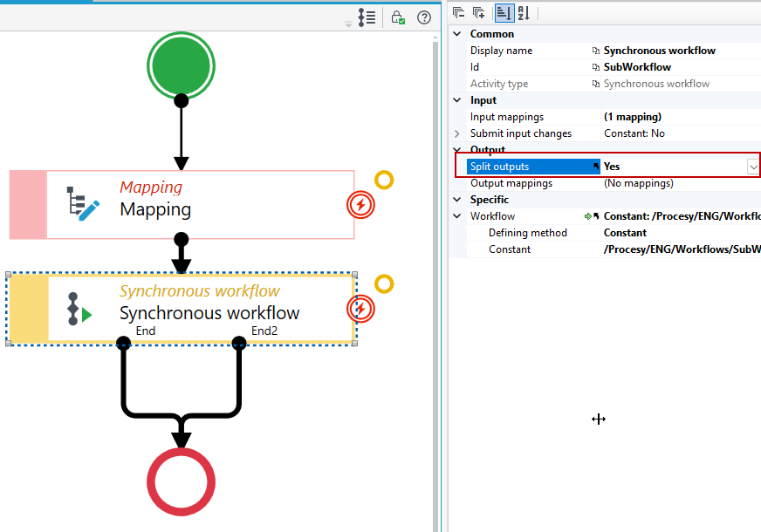761x532 pixels.
Task: Select the Output mappings property label
Action: pyautogui.click(x=511, y=183)
